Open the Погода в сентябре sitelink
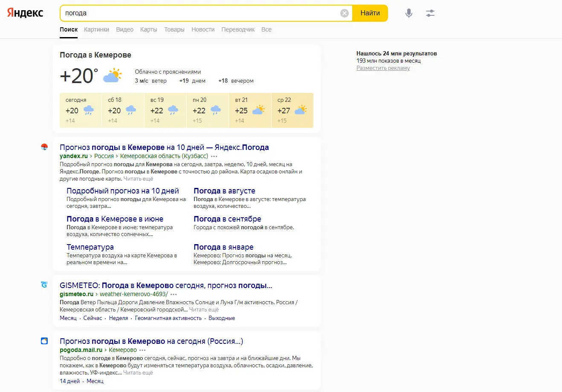562x392 pixels. point(227,219)
